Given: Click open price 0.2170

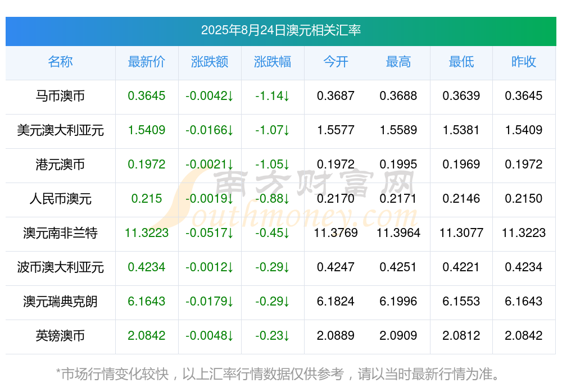Looking at the screenshot, I should click(336, 198).
